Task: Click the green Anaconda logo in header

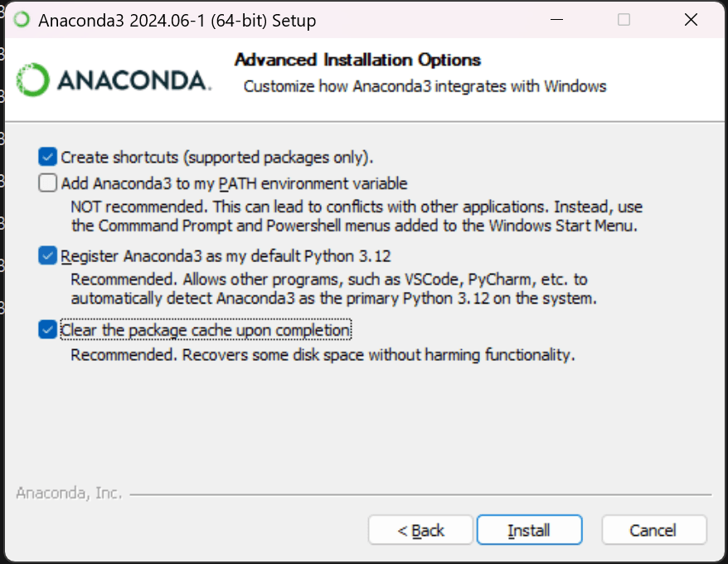Action: point(33,80)
